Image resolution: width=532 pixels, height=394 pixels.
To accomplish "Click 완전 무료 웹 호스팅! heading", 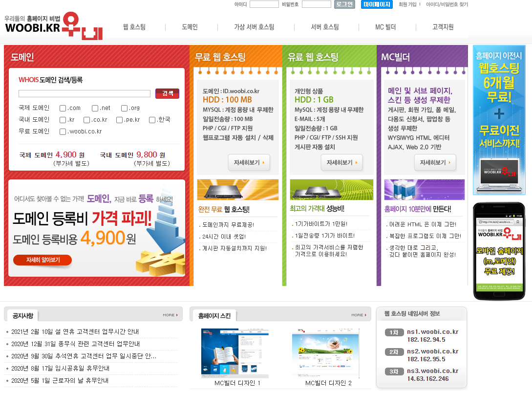I will point(224,210).
